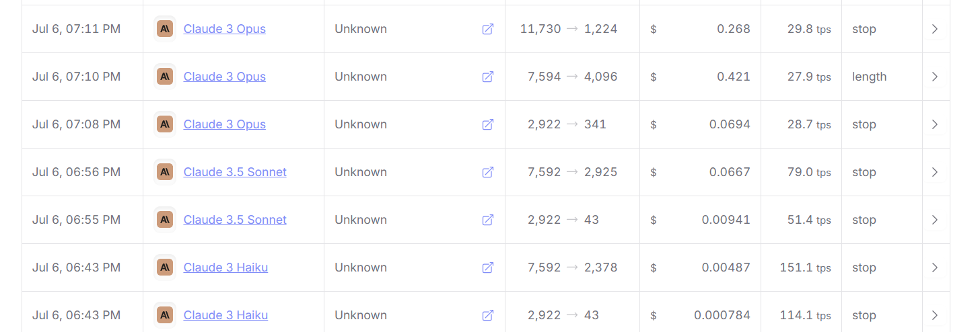Expand chevron for 151.1 tps row

pos(934,267)
